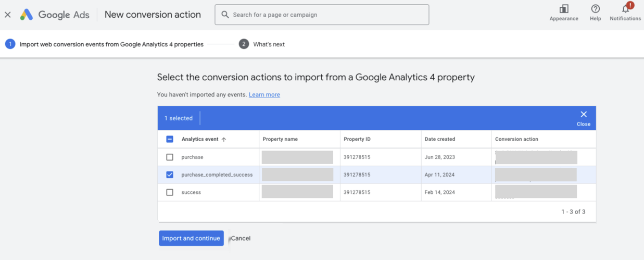
Task: Close the New conversion action page
Action: tap(8, 15)
